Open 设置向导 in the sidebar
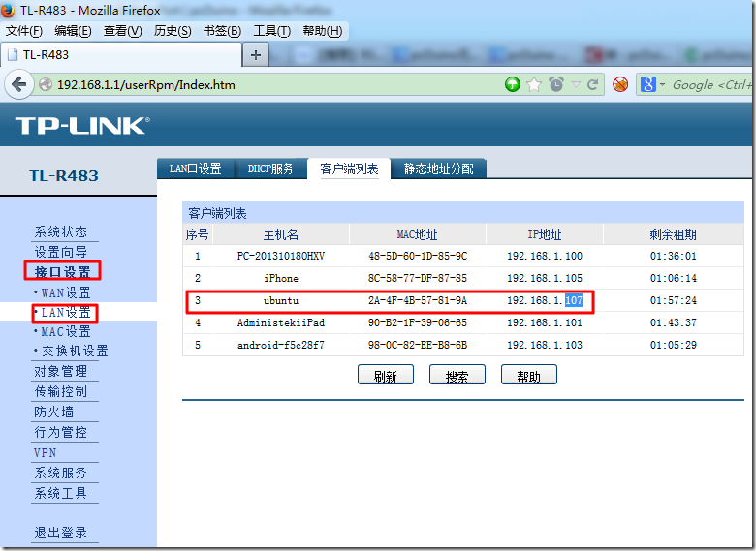Image resolution: width=756 pixels, height=551 pixels. coord(61,252)
